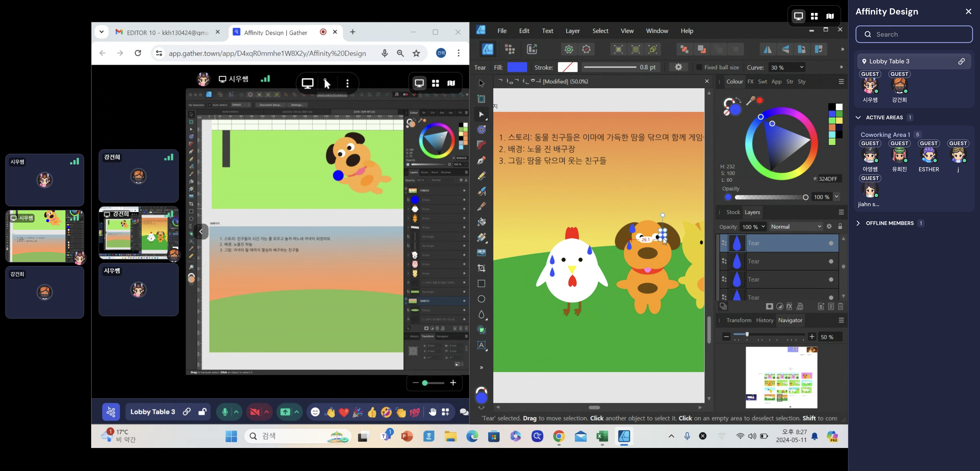
Task: Collapse ACTIVE AREAS section
Action: click(x=858, y=118)
